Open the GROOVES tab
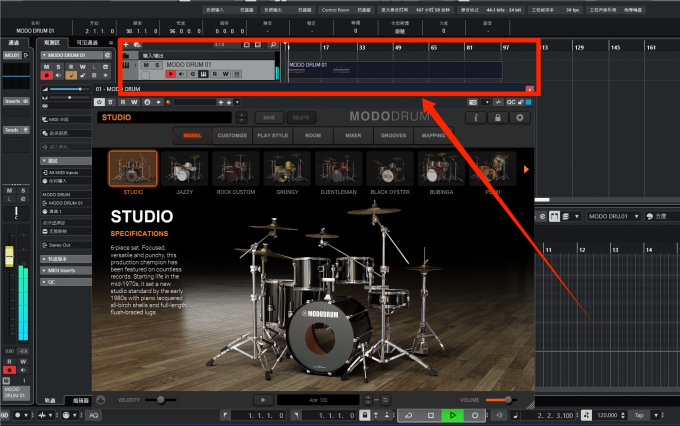 pos(393,135)
